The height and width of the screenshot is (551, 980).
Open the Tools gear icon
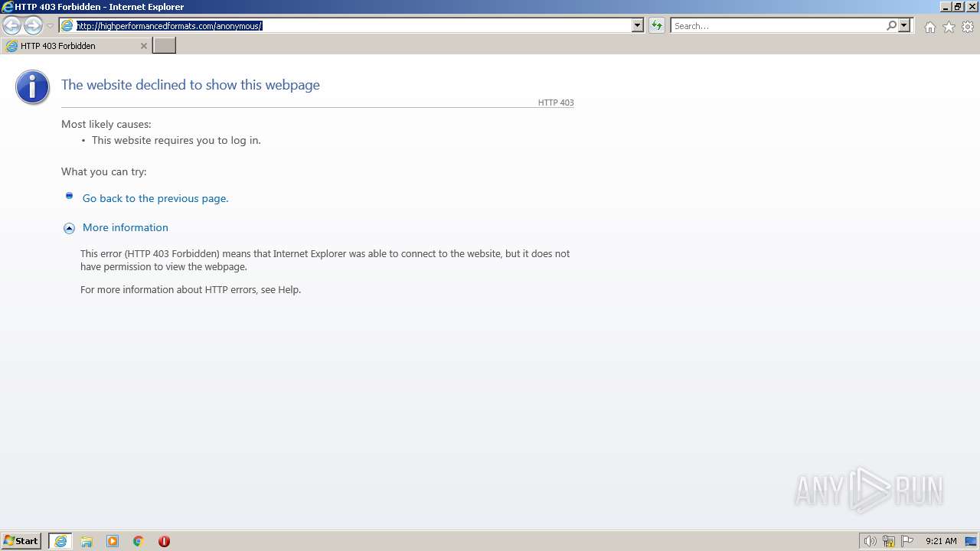(968, 27)
